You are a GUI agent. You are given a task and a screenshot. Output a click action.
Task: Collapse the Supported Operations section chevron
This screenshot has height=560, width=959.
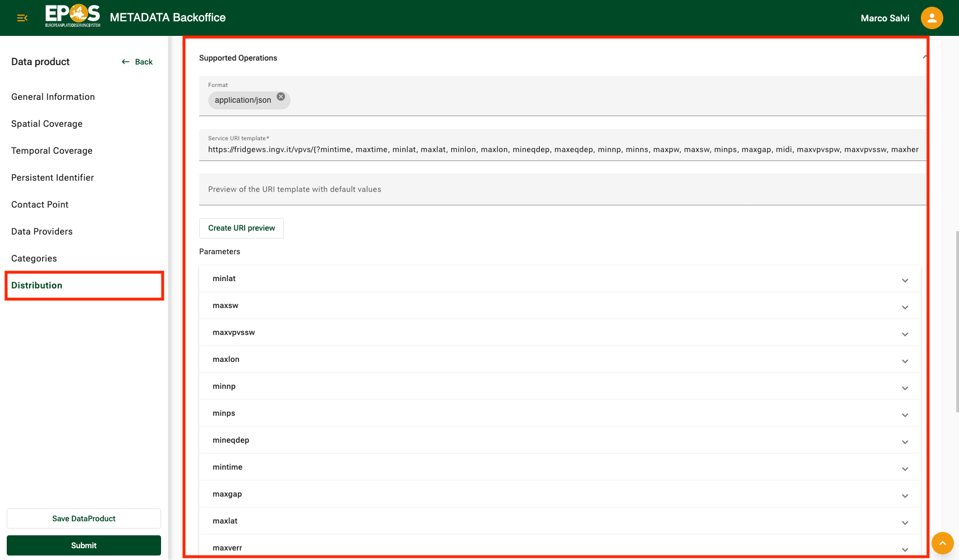tap(925, 57)
